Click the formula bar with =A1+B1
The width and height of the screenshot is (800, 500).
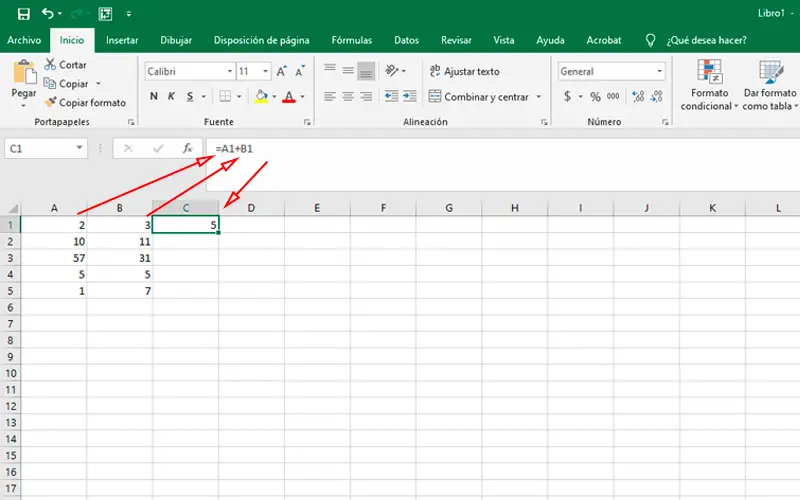click(x=503, y=164)
